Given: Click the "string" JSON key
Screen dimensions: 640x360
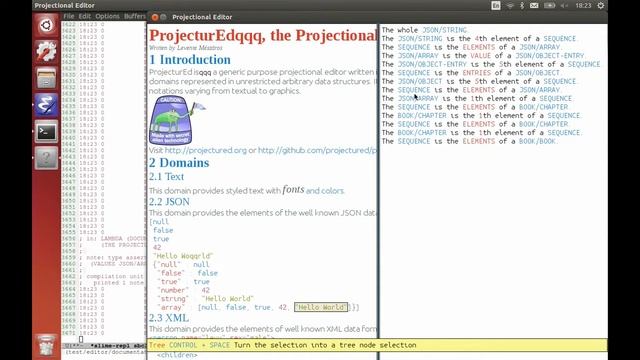Looking at the screenshot, I should pyautogui.click(x=173, y=299).
